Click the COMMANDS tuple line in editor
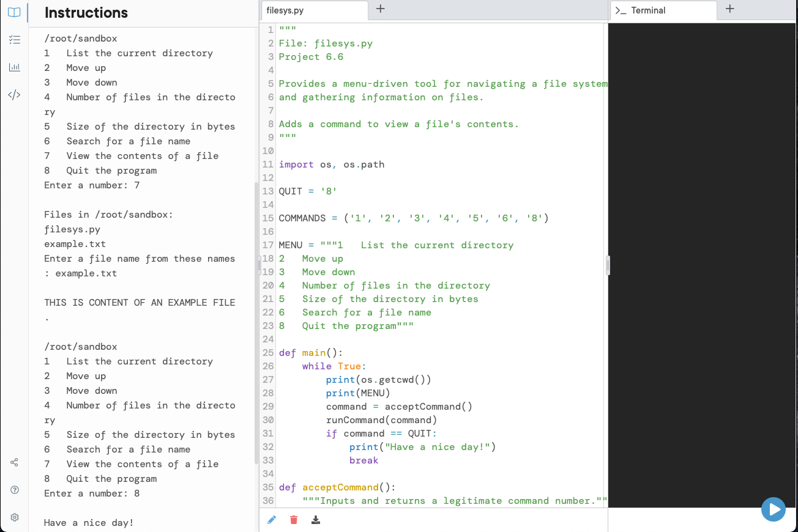 pyautogui.click(x=414, y=218)
